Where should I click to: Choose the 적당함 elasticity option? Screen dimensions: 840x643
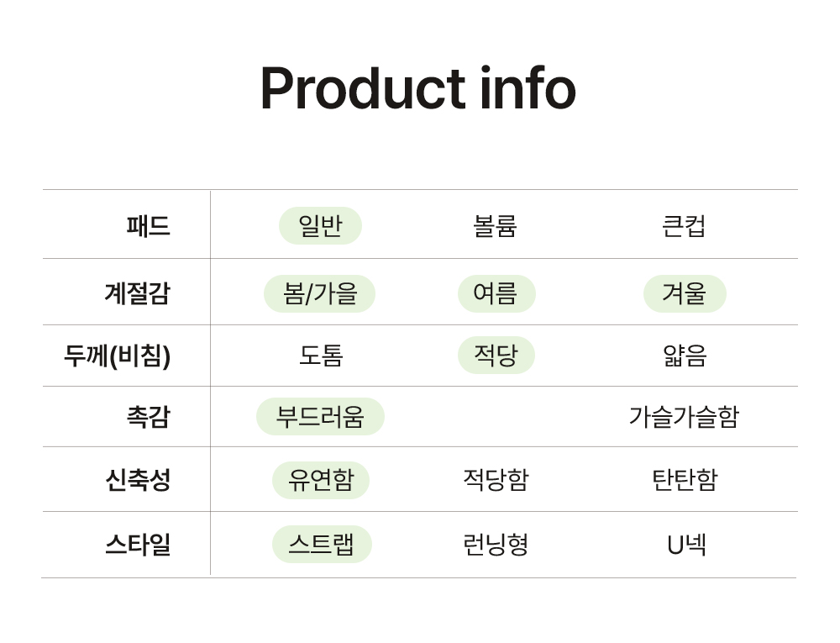(x=496, y=480)
